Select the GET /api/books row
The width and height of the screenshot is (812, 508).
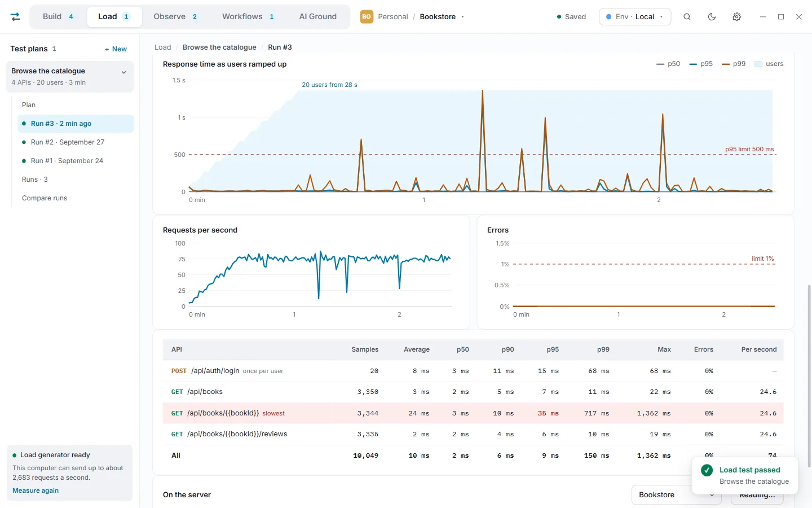click(473, 392)
